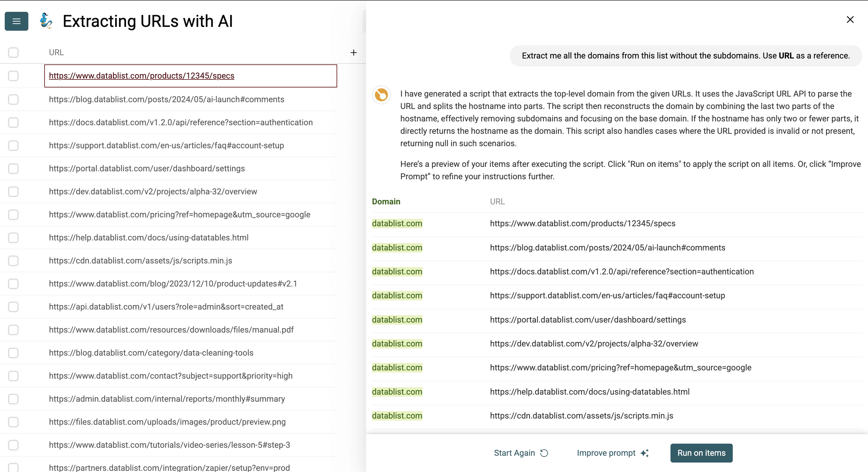Open the underlined products specs URL
The height and width of the screenshot is (472, 868).
coord(142,76)
